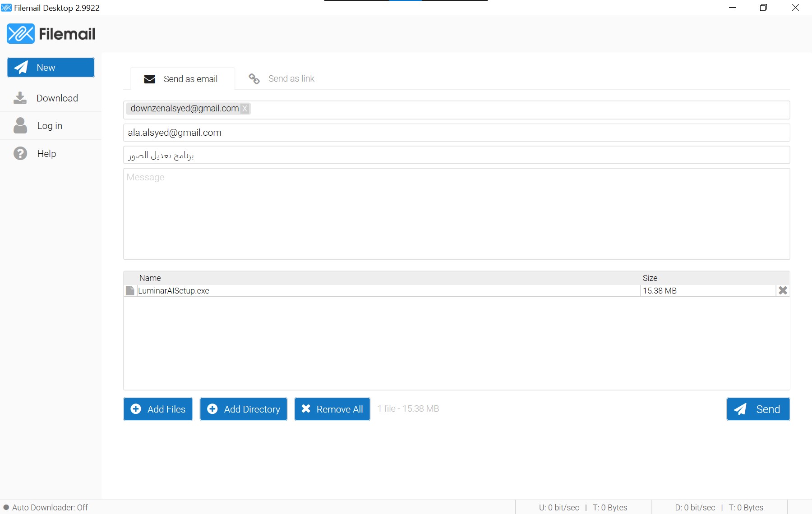Screen dimensions: 812x514
Task: Remove LuminarAISetup.exe with the X icon
Action: click(x=783, y=290)
